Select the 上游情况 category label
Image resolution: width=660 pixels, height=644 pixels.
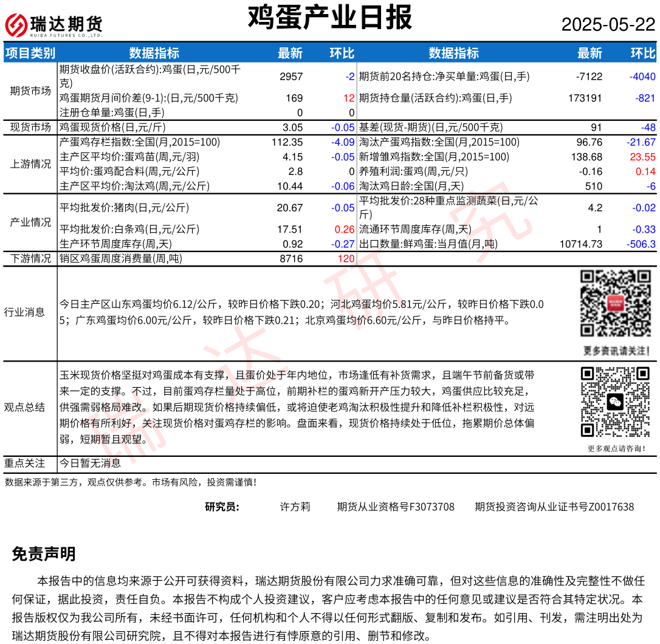click(30, 164)
